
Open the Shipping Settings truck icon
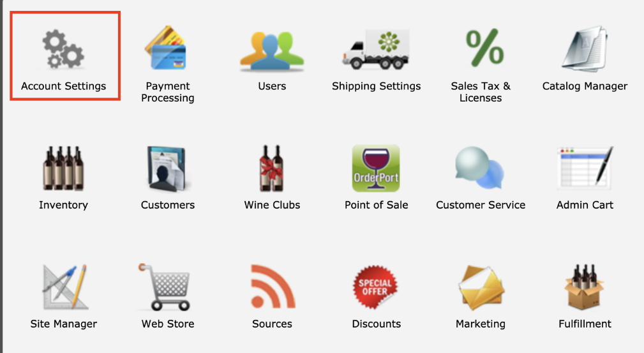tap(376, 49)
